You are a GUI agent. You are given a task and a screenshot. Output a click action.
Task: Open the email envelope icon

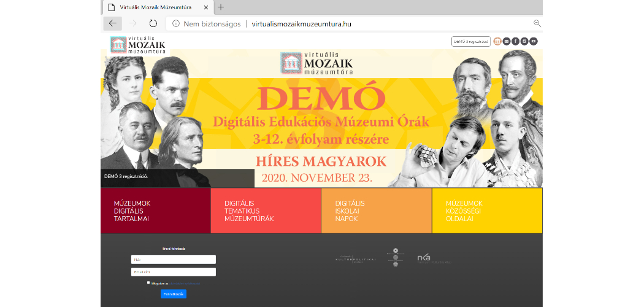click(507, 41)
